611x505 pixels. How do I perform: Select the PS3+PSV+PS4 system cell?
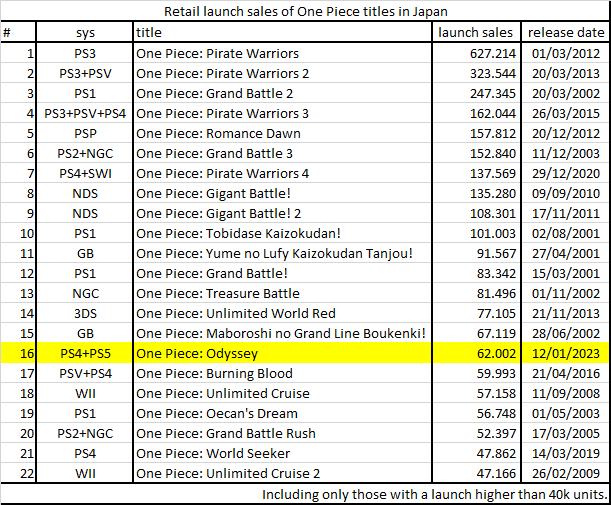[85, 113]
